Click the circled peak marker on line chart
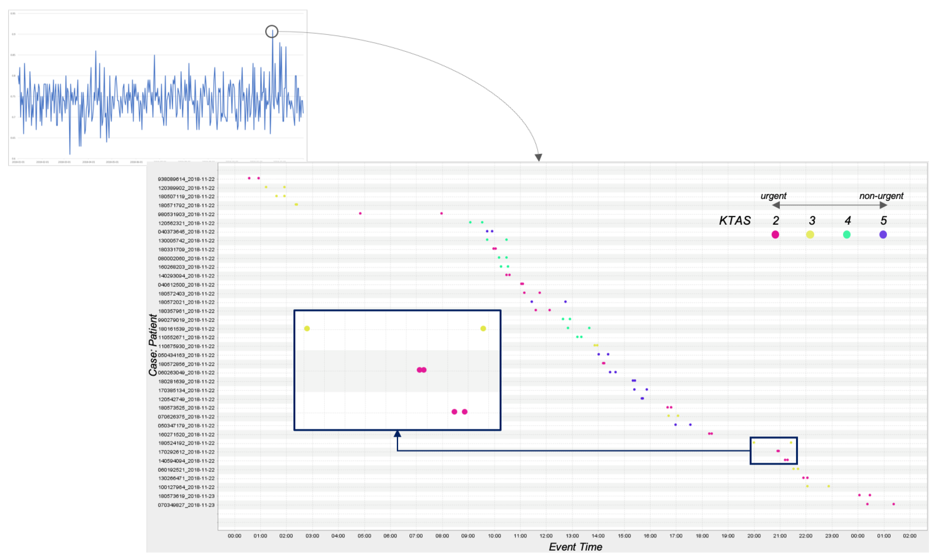This screenshot has height=560, width=939. (272, 32)
